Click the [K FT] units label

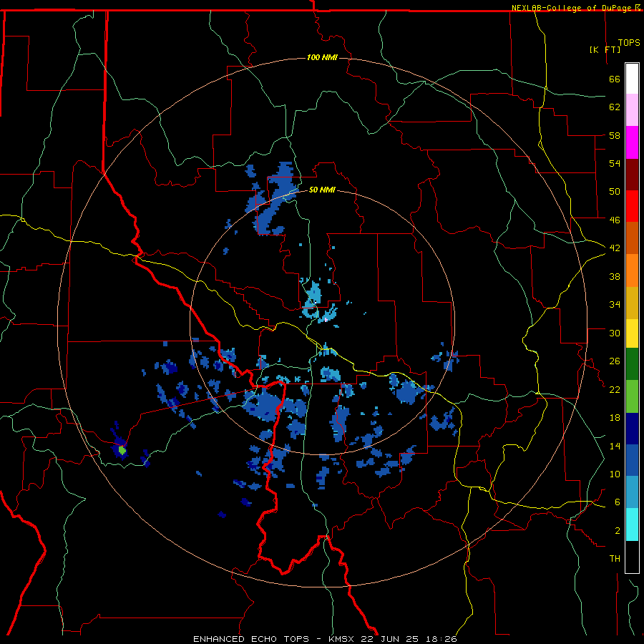coord(605,49)
